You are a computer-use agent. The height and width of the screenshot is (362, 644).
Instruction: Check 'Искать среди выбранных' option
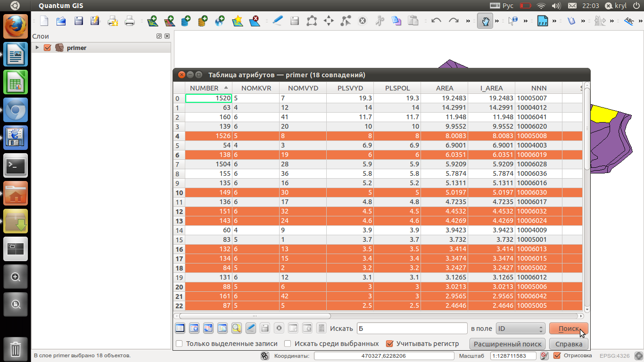point(288,344)
